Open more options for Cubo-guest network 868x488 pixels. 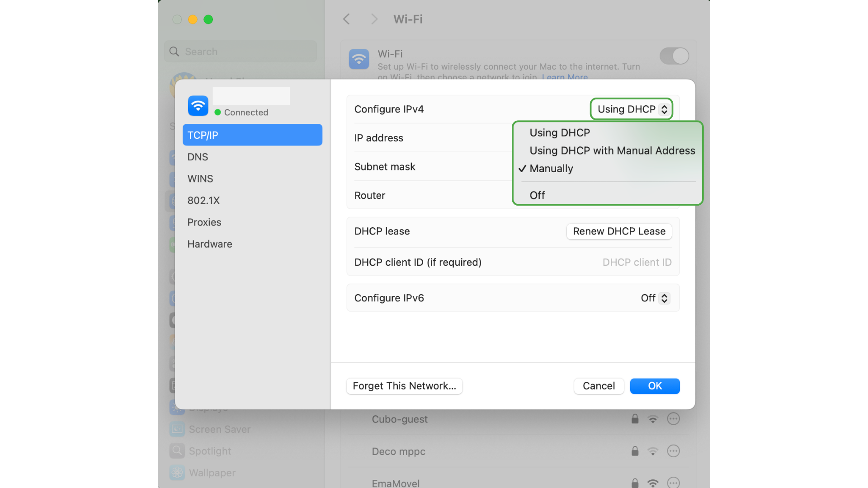point(673,419)
